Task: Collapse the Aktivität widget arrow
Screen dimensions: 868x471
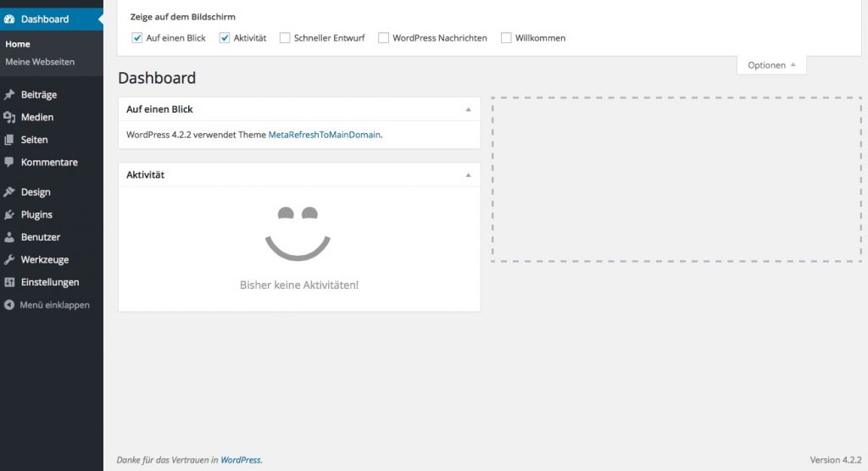Action: tap(468, 175)
